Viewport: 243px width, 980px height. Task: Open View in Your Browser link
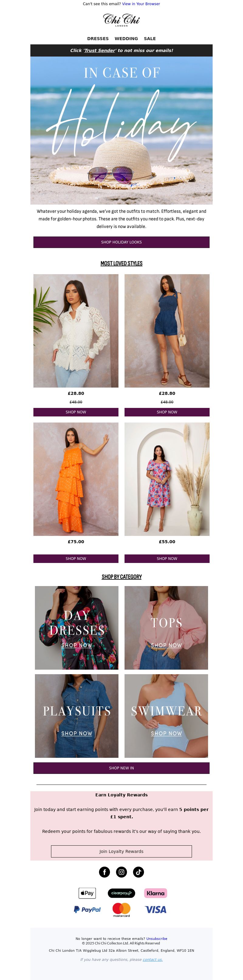(141, 4)
